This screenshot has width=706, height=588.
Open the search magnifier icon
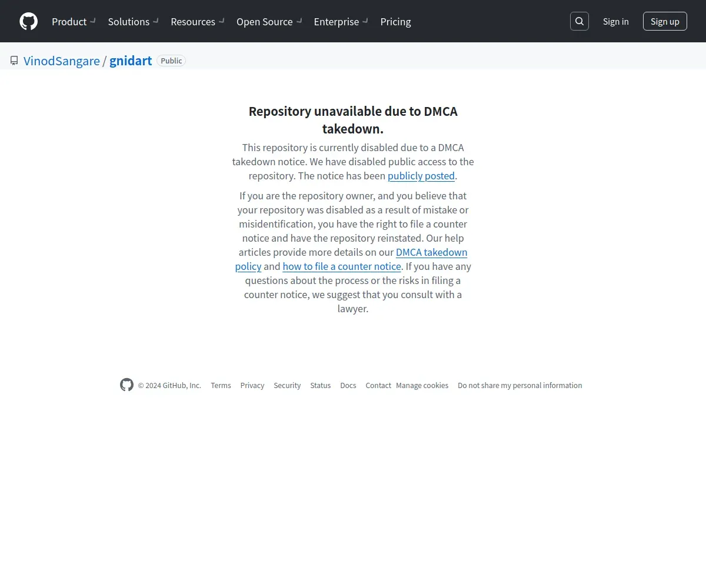(580, 21)
